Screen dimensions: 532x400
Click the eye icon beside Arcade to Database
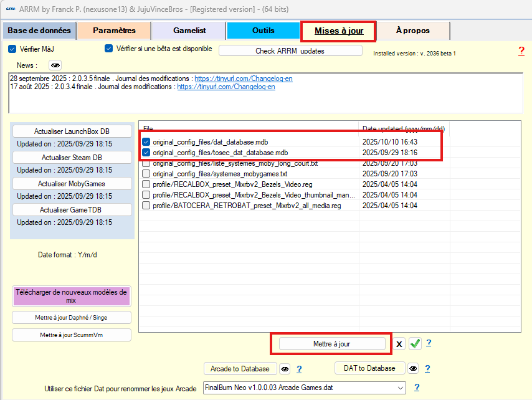[285, 369]
